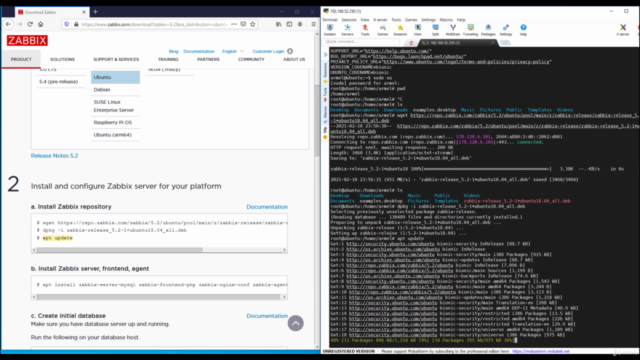The width and height of the screenshot is (640, 360).
Task: Click the Customer Login user icon
Action: (290, 51)
